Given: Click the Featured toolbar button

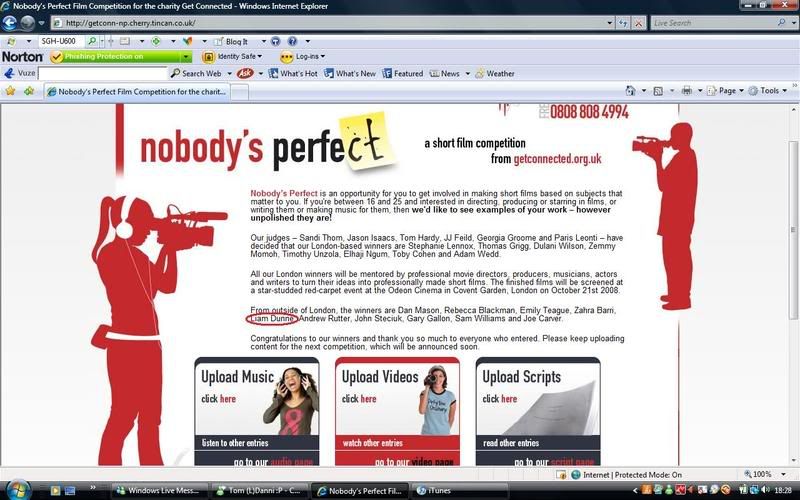Looking at the screenshot, I should point(403,73).
